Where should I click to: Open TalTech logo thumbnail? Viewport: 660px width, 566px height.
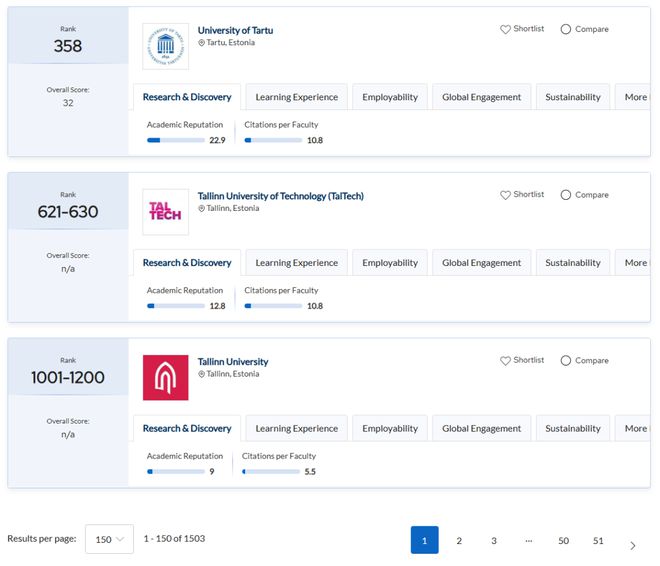pyautogui.click(x=165, y=212)
